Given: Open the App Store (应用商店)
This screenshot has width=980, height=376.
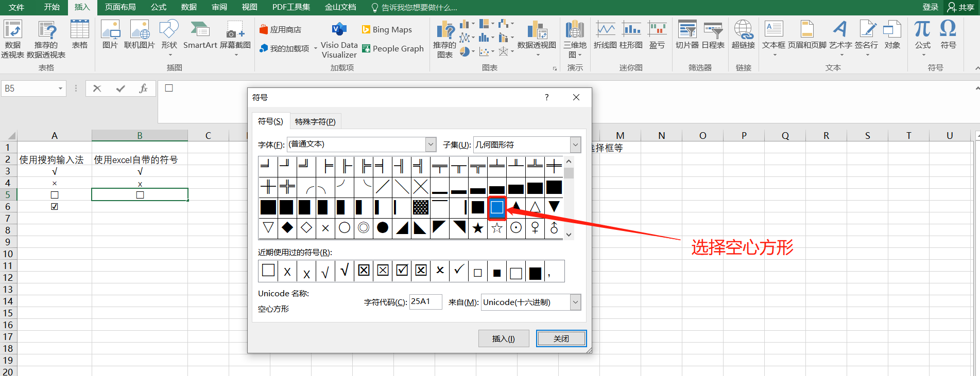Looking at the screenshot, I should pyautogui.click(x=281, y=30).
